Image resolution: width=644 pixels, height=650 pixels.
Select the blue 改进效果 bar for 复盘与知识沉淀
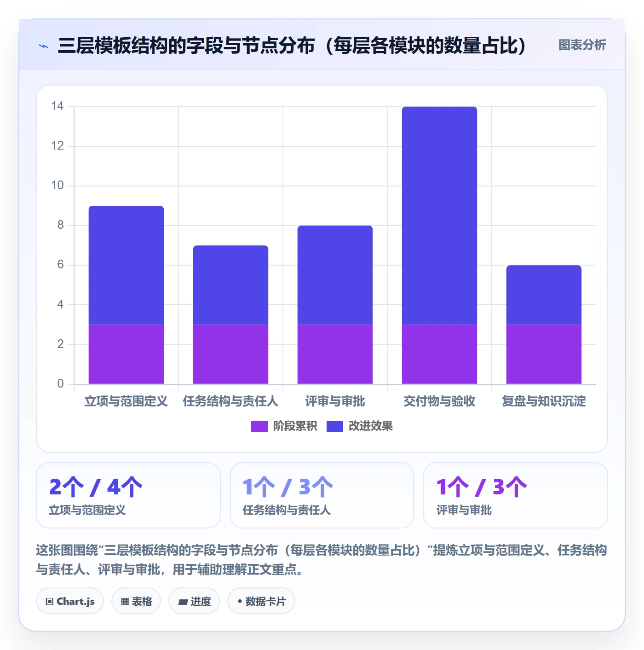pyautogui.click(x=544, y=295)
